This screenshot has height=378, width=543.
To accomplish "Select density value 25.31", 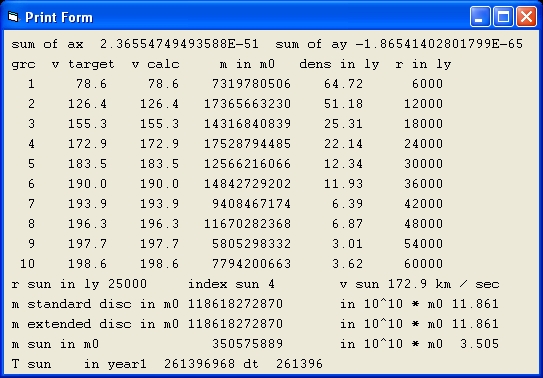I will (344, 124).
